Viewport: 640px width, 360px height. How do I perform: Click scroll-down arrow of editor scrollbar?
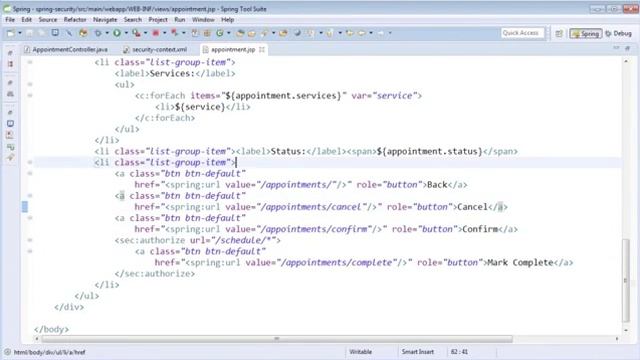[626, 330]
